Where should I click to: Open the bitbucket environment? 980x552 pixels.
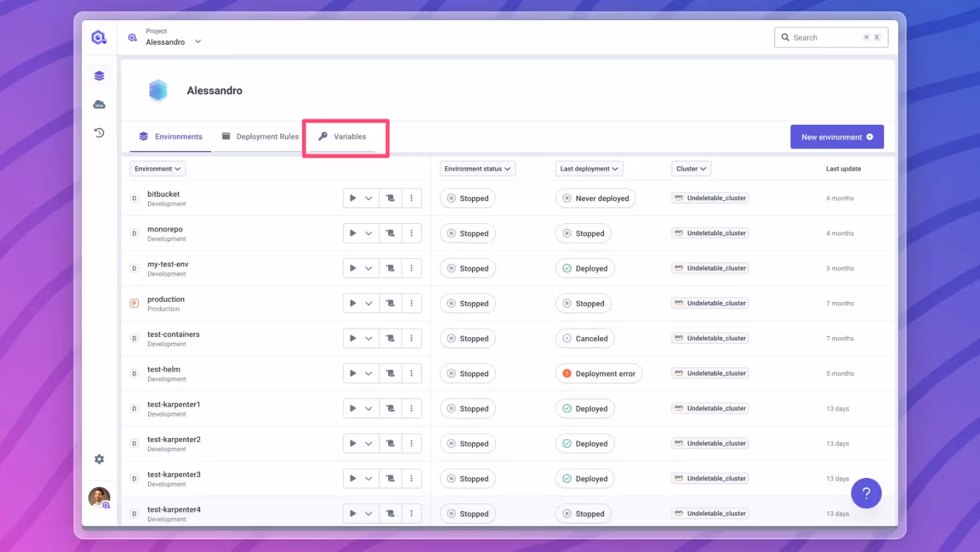pyautogui.click(x=163, y=194)
